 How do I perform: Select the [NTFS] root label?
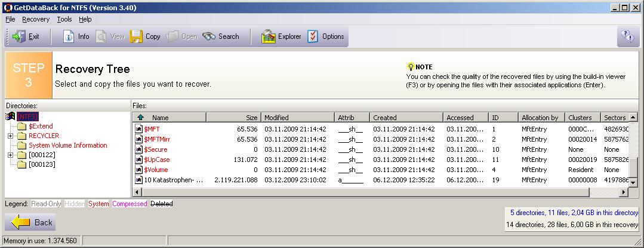click(x=27, y=117)
